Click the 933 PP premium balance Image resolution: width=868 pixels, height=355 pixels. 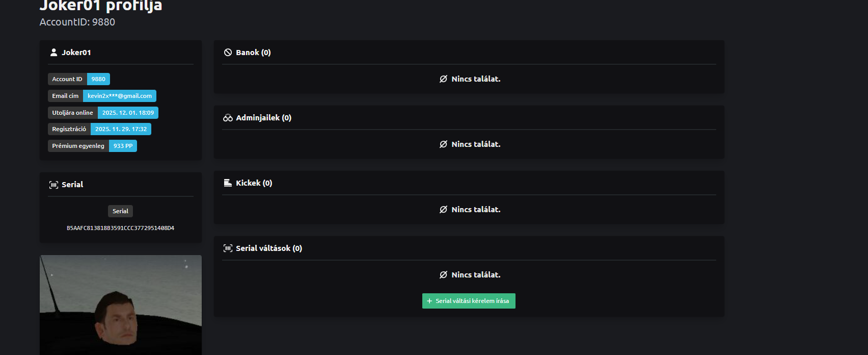(x=123, y=146)
